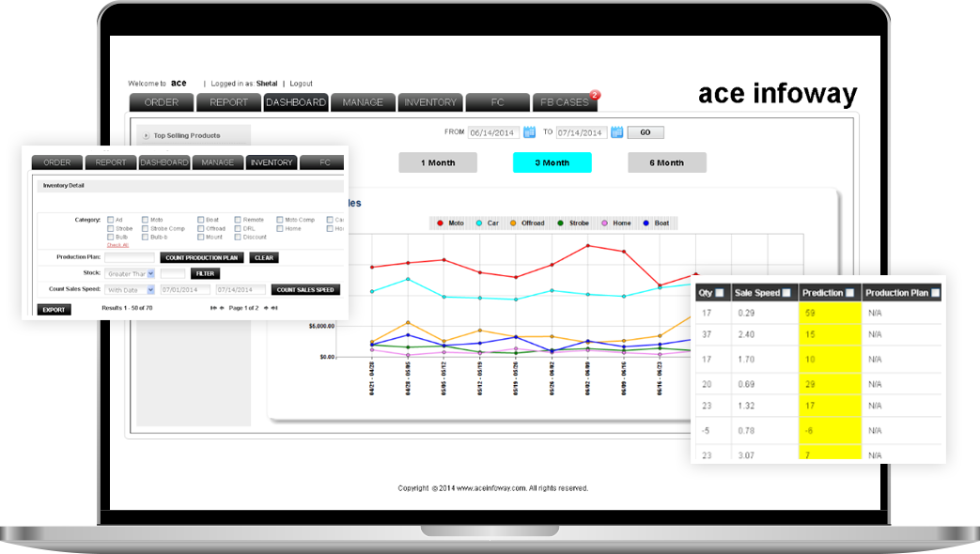
Task: Open the Stock 'Greater Than' dropdown
Action: click(130, 273)
